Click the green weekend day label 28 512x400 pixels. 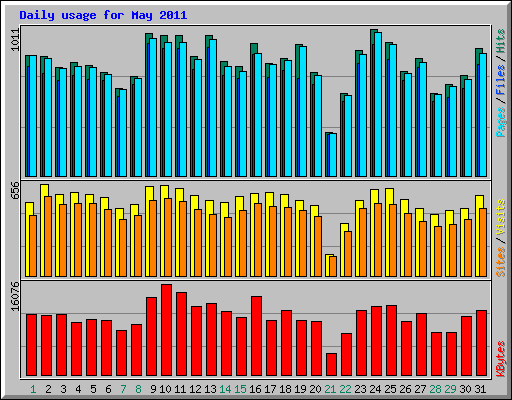pos(435,389)
